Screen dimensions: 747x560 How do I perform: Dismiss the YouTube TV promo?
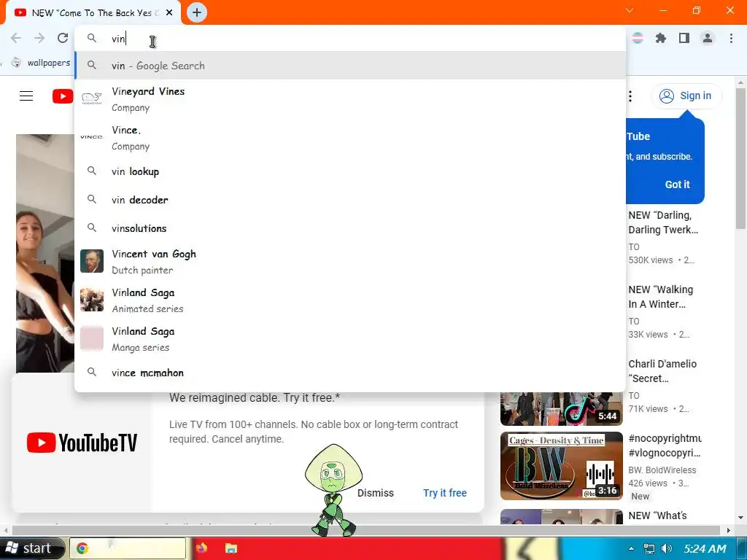click(x=376, y=493)
